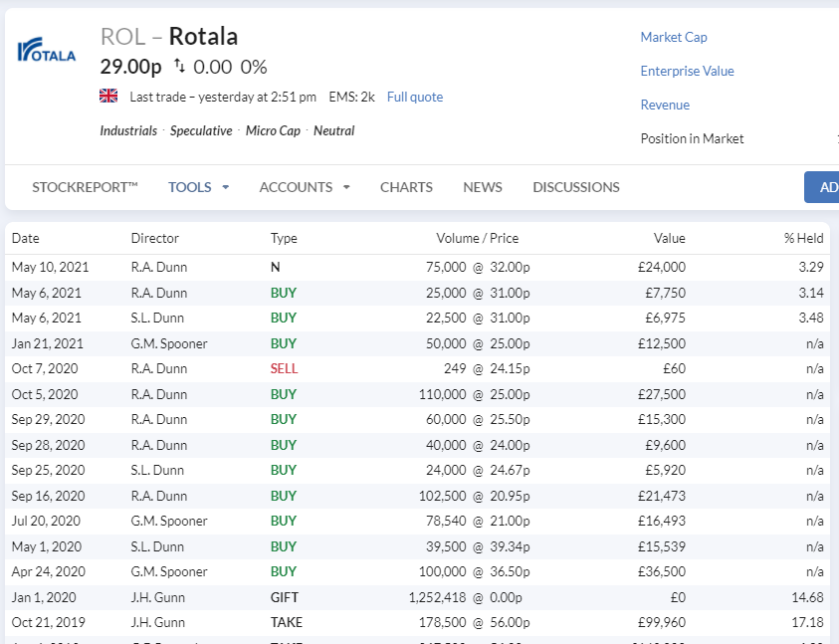Click the £36,500 value cell

click(662, 571)
